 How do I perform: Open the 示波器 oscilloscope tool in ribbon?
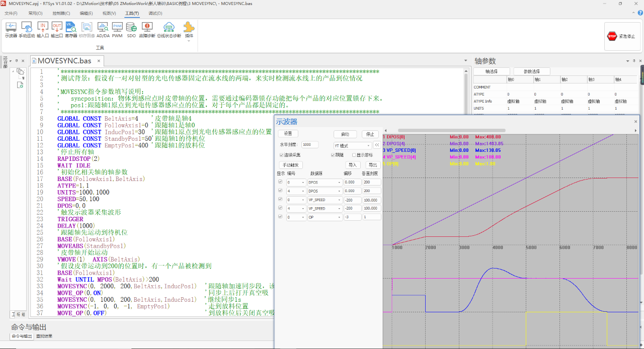[x=11, y=30]
